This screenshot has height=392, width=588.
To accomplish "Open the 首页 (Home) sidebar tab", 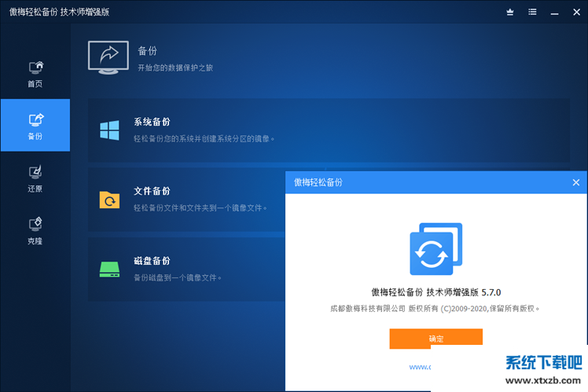I will coord(35,73).
